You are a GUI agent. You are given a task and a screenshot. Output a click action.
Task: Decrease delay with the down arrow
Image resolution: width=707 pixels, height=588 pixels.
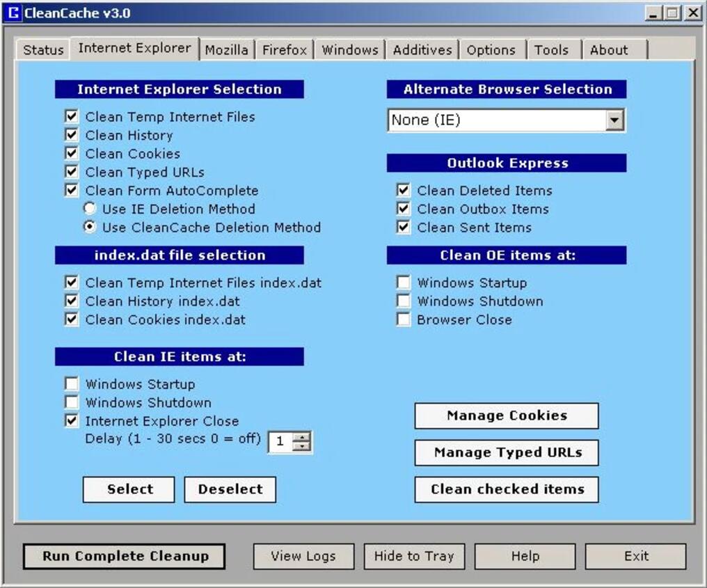pyautogui.click(x=301, y=446)
